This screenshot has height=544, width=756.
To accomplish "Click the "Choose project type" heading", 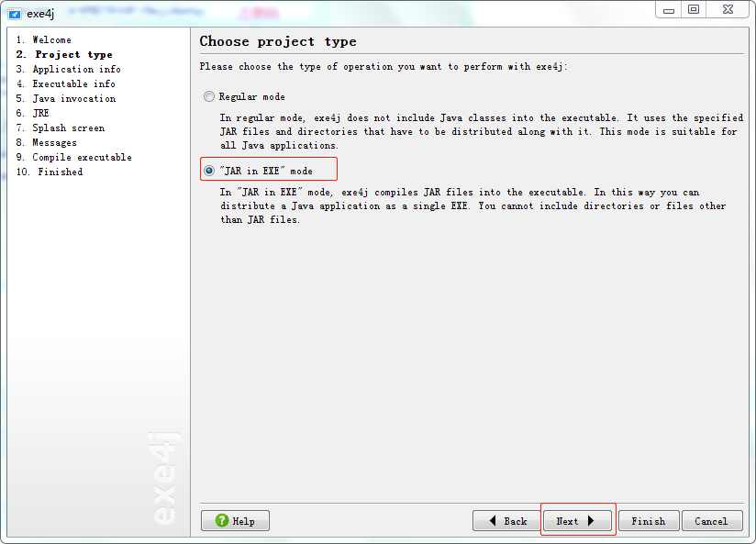I will (278, 41).
